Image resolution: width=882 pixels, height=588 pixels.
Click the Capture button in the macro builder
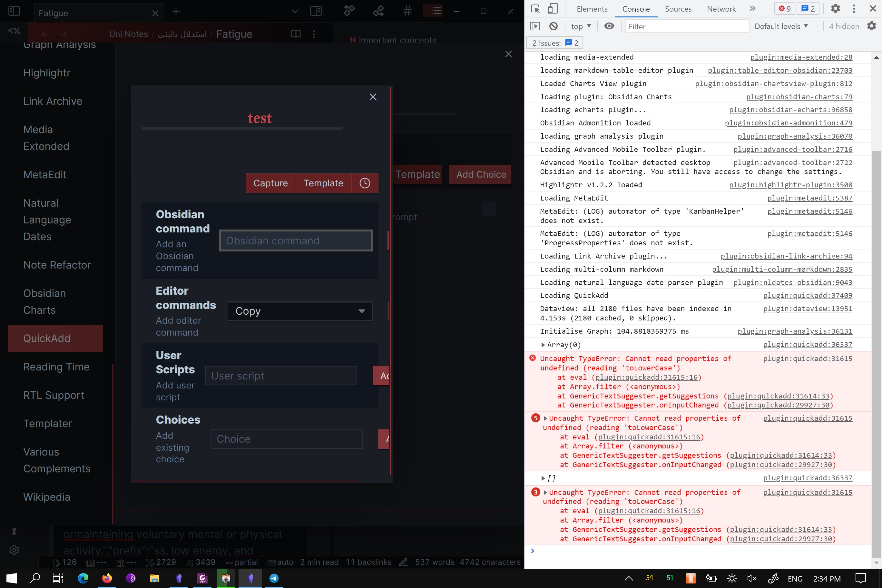(x=271, y=183)
